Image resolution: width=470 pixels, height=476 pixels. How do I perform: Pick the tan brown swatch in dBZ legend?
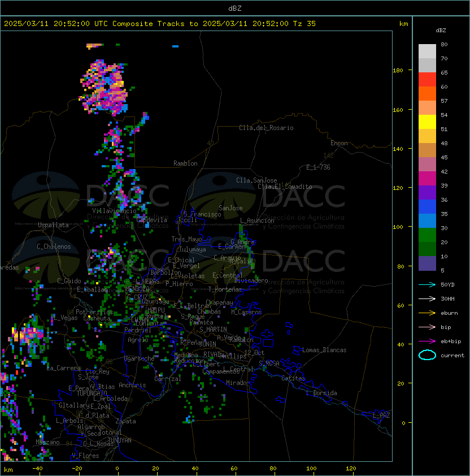[x=427, y=150]
